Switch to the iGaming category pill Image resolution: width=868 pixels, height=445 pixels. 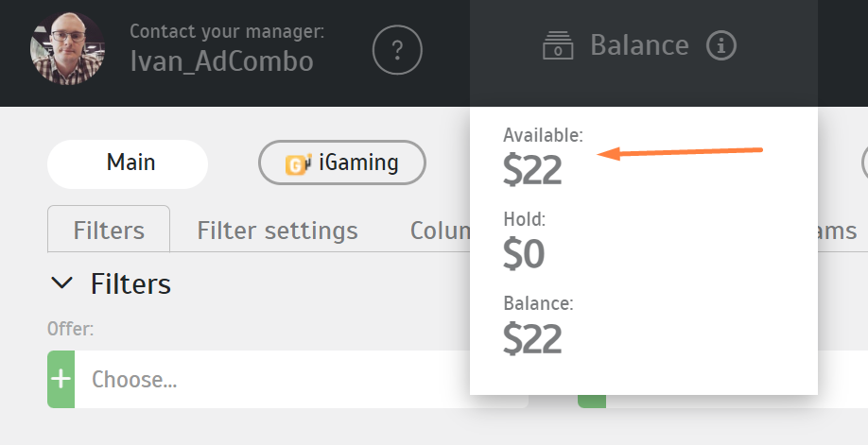point(342,163)
